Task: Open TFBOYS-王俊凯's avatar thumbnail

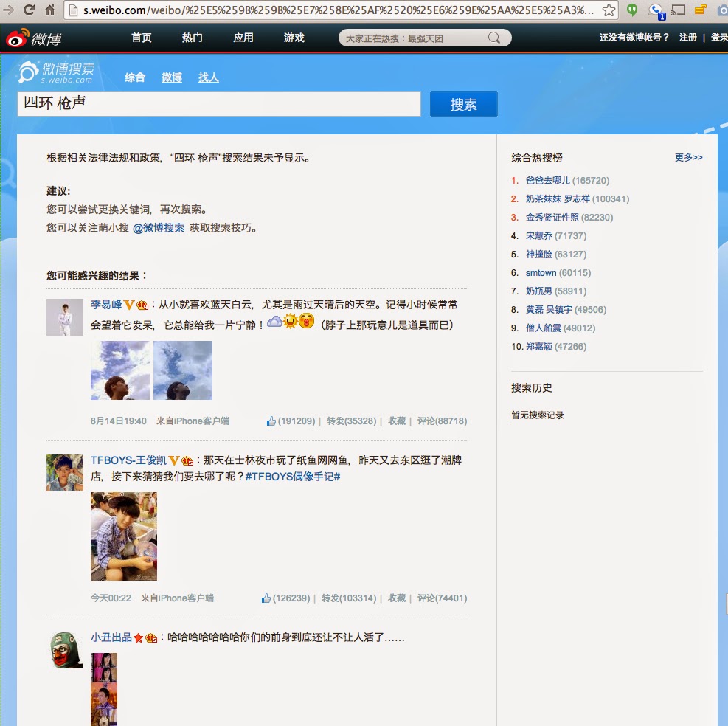Action: coord(65,473)
